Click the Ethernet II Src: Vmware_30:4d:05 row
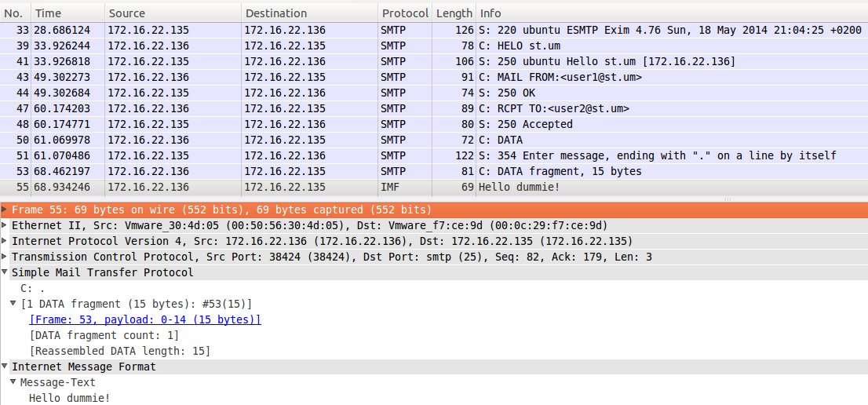 434,225
